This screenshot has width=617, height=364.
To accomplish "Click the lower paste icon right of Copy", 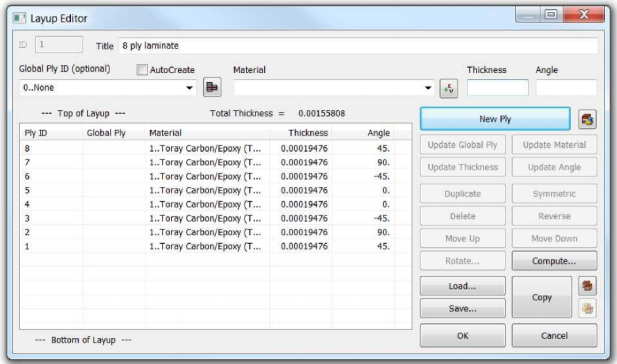I will 587,308.
